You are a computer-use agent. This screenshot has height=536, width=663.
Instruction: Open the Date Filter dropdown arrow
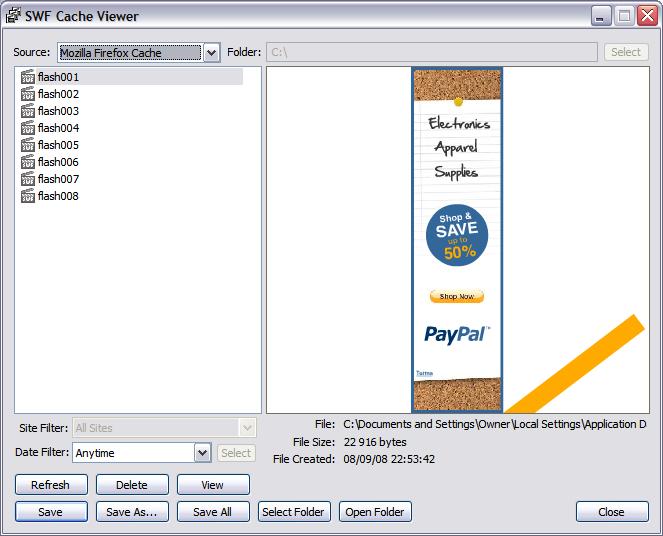[x=203, y=453]
